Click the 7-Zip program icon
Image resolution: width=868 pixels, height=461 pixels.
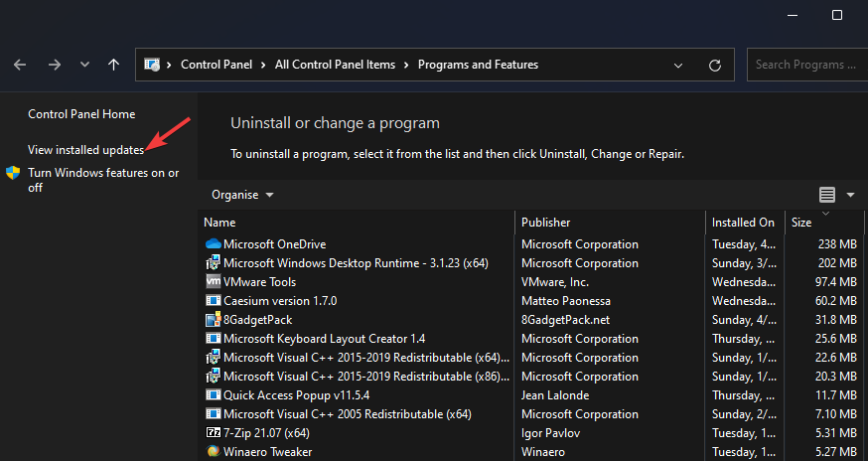(x=213, y=433)
